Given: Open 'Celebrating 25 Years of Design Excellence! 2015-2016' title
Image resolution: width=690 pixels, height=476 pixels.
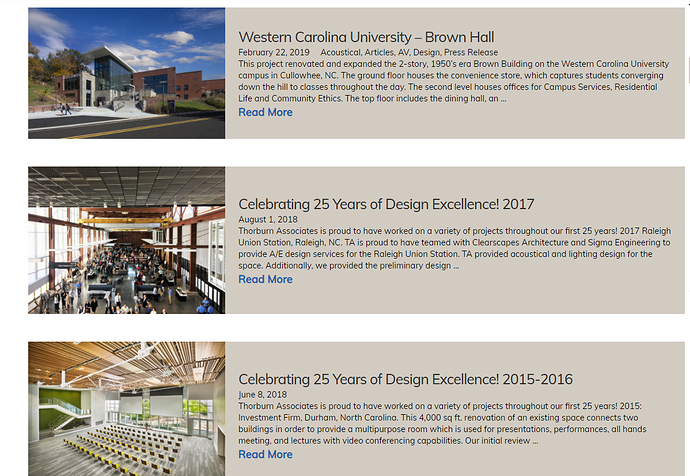Looking at the screenshot, I should [x=405, y=379].
